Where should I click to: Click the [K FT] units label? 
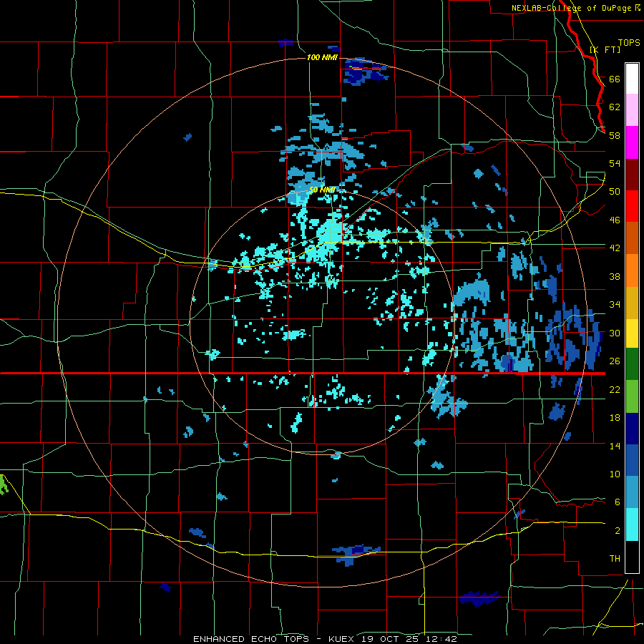pos(605,49)
